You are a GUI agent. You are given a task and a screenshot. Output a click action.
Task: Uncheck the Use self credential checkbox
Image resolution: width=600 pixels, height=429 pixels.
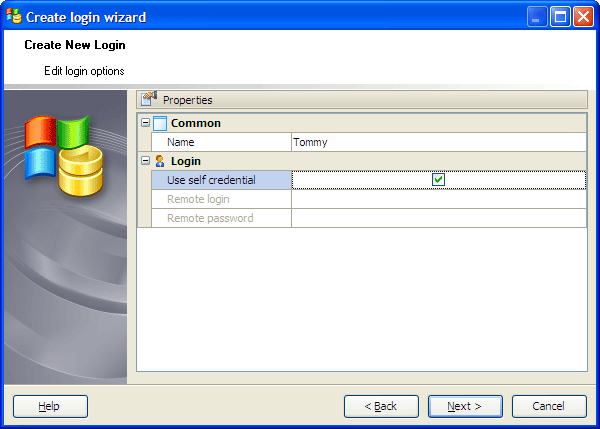438,180
